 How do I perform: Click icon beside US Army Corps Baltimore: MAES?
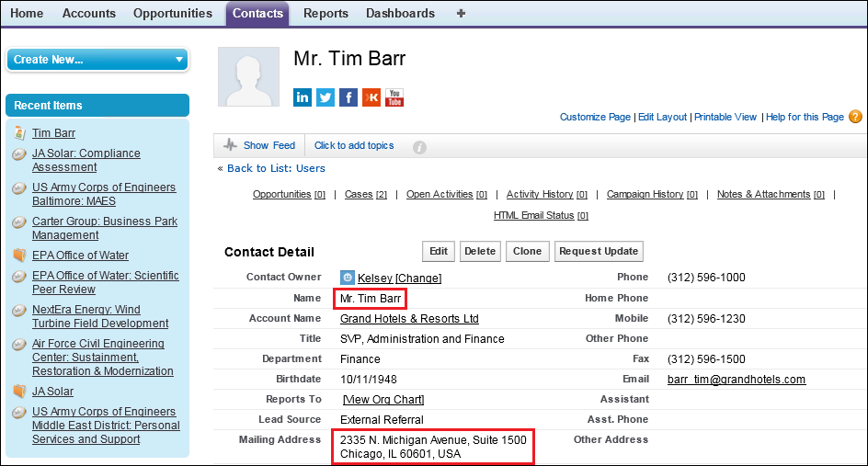click(x=19, y=188)
